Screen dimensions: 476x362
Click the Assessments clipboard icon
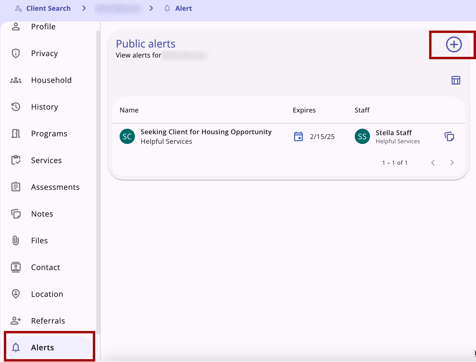tap(16, 187)
